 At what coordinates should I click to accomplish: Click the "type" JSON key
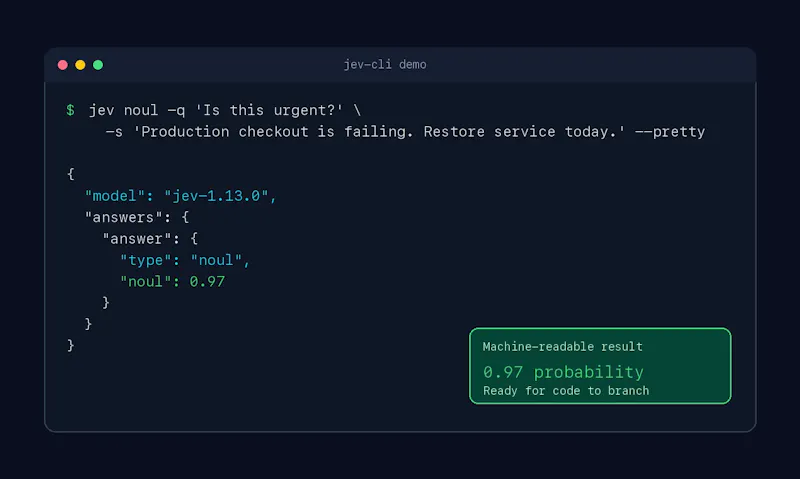(x=145, y=260)
